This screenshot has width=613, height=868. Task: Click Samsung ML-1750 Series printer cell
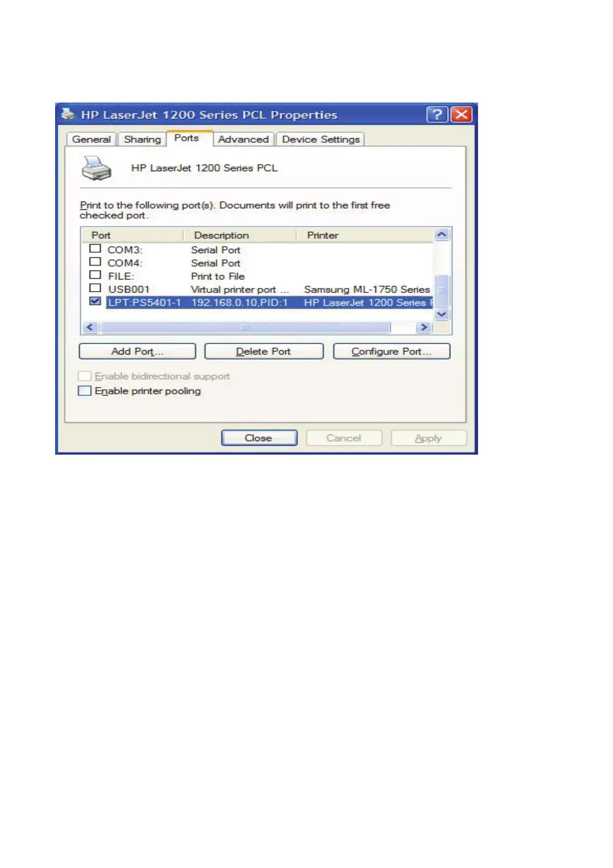coord(367,290)
